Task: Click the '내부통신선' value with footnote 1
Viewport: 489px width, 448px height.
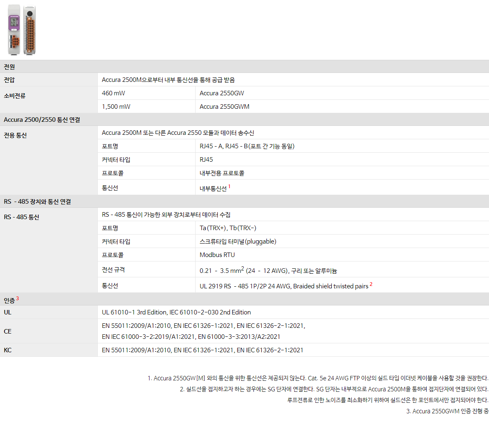Action: 215,188
